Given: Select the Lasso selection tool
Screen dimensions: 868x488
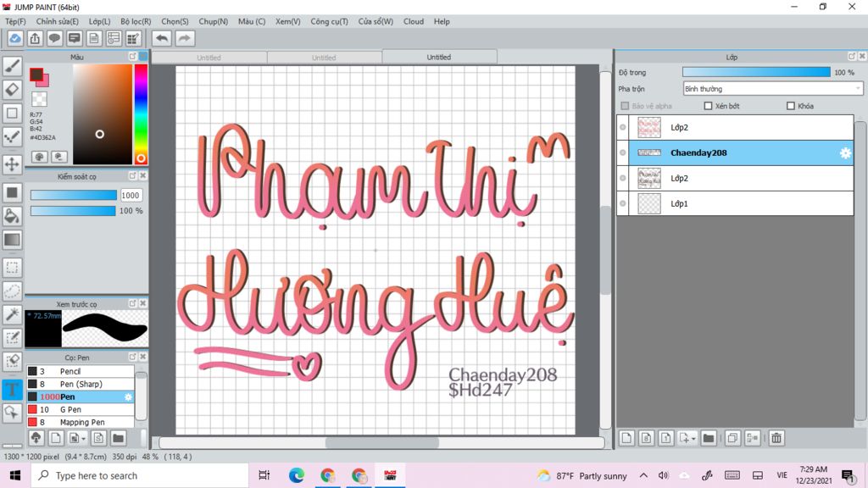Looking at the screenshot, I should pos(12,291).
